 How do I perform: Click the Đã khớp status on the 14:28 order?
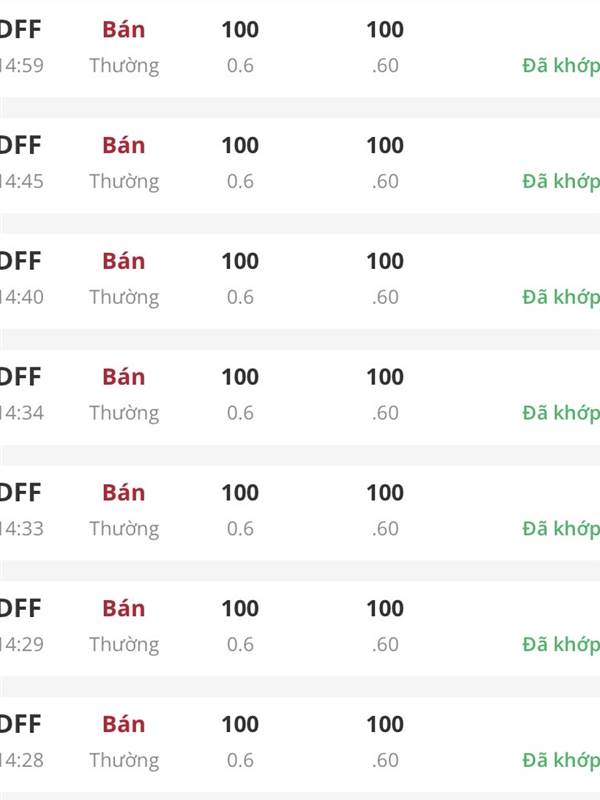coord(560,760)
